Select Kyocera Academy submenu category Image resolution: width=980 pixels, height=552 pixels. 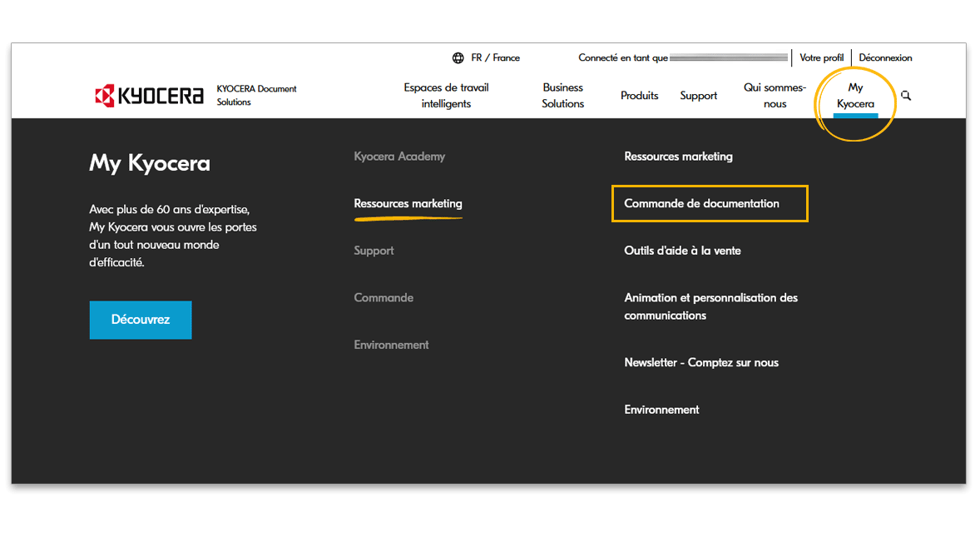click(x=399, y=157)
